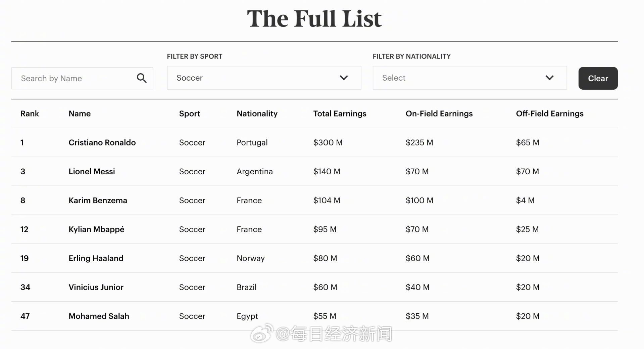Image resolution: width=644 pixels, height=349 pixels.
Task: Select Kylian Mbappé in the list
Action: (x=96, y=229)
